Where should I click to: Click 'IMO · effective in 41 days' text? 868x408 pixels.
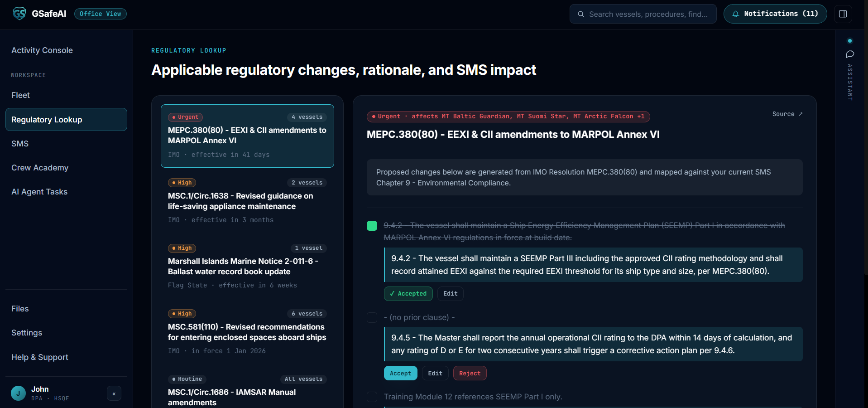click(219, 155)
